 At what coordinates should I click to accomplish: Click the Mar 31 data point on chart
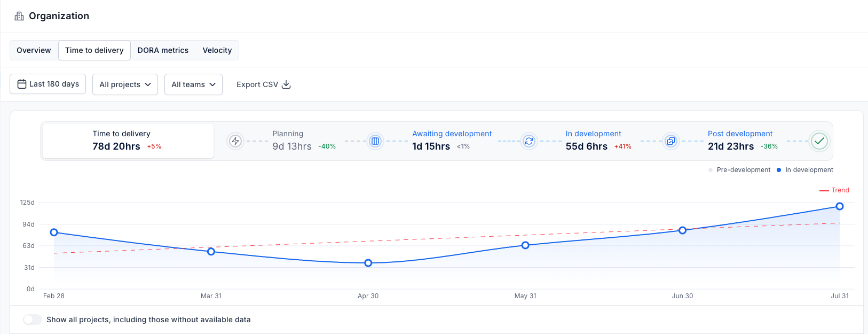point(211,251)
